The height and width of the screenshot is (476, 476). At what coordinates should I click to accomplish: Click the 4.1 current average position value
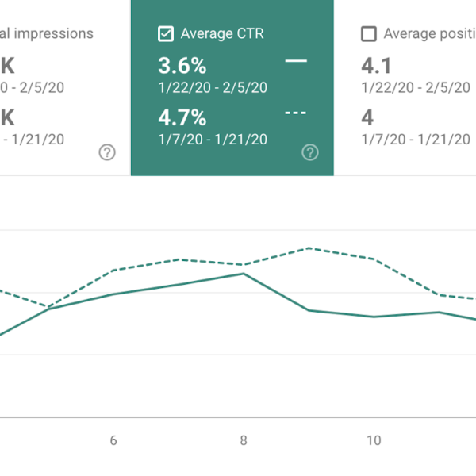click(376, 64)
